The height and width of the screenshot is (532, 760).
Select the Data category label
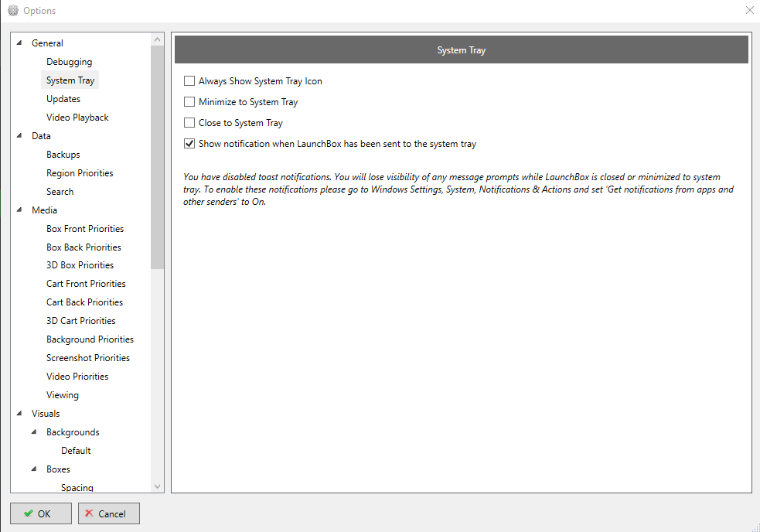click(x=41, y=136)
